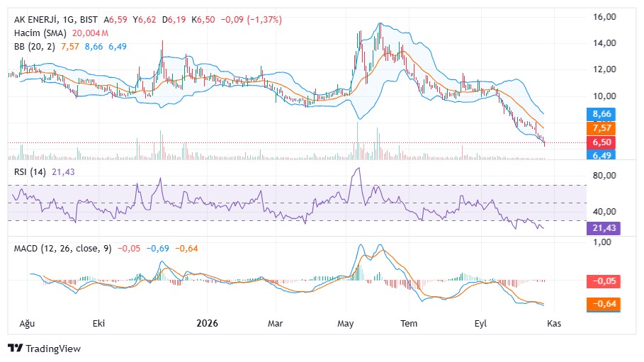Click the Kas label on time axis
Viewport: 644px width, 362px height.
(x=553, y=323)
